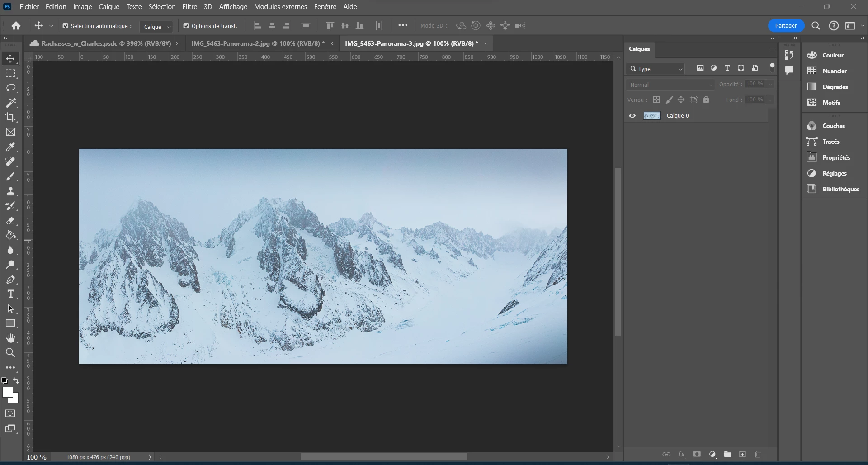Screen dimensions: 868x465
Task: Select the Zoom tool
Action: [x=10, y=353]
